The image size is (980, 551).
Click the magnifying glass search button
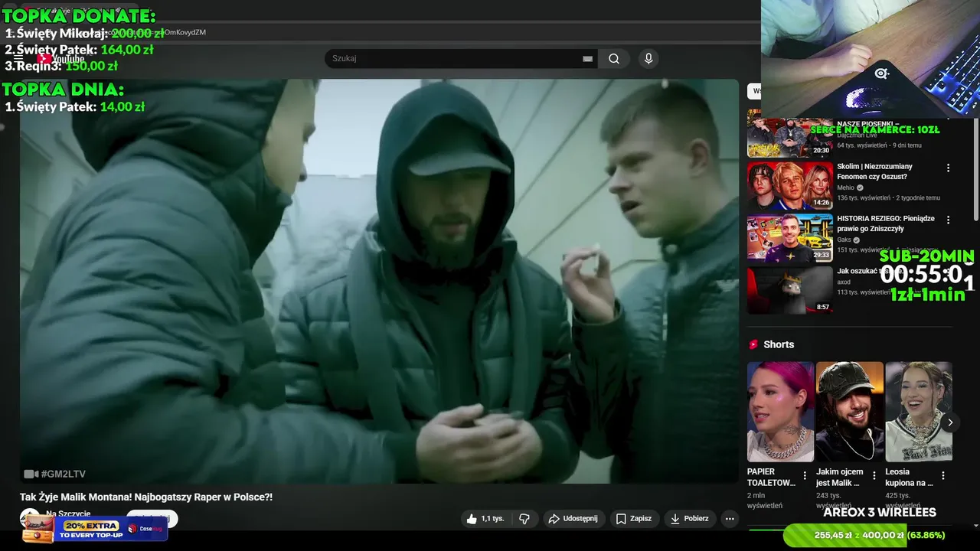614,59
